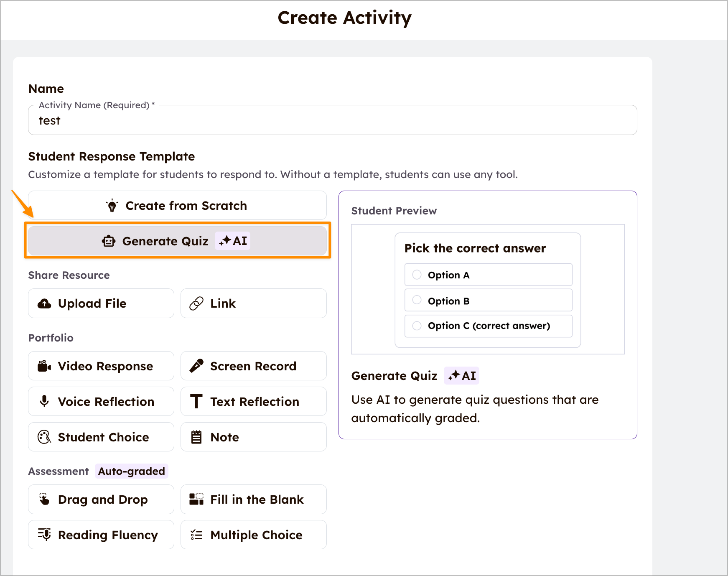The image size is (728, 576).
Task: Click the Multiple Choice list icon
Action: (196, 534)
